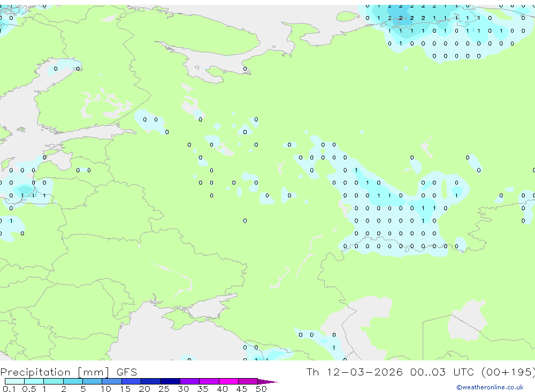The height and width of the screenshot is (392, 535).
Task: Select the 1–2 mm legend color box
Action: coord(53,381)
